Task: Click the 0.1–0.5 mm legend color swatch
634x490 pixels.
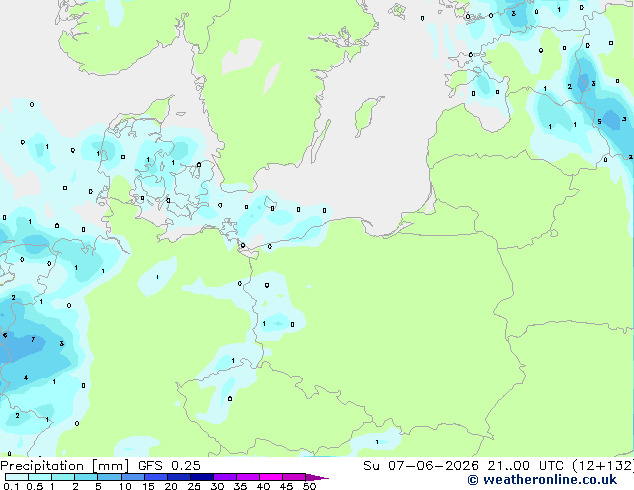Action: point(17,477)
